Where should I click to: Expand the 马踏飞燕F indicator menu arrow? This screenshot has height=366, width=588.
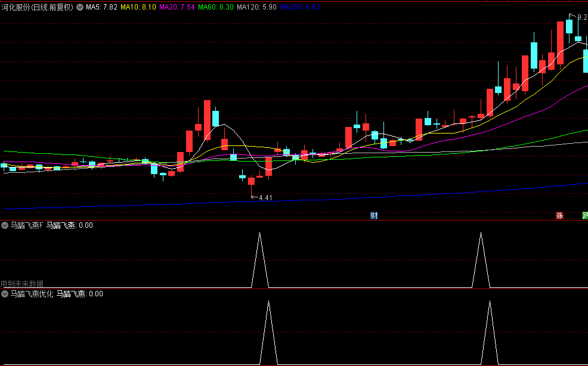[x=5, y=225]
